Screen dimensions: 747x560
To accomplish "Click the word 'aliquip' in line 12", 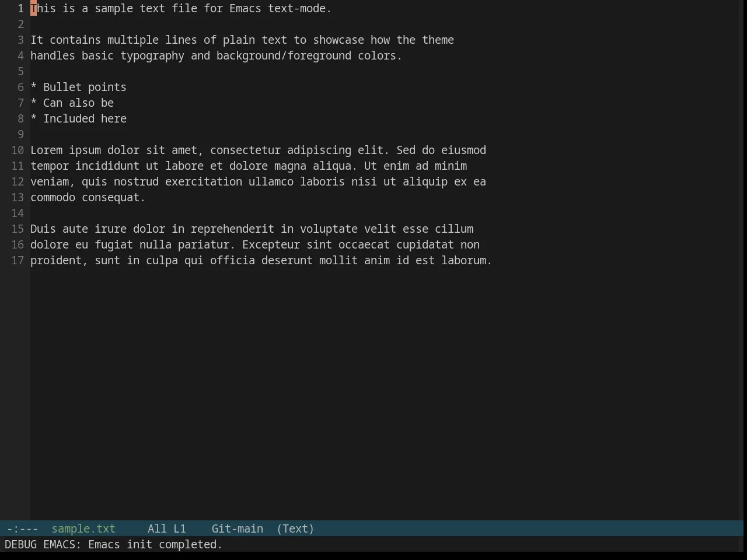I will point(425,181).
